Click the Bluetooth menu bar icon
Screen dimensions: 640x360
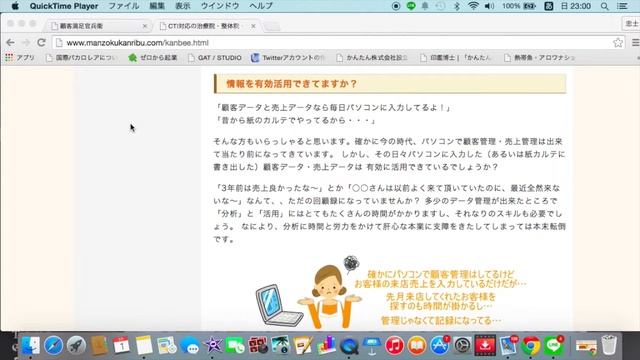(x=457, y=6)
